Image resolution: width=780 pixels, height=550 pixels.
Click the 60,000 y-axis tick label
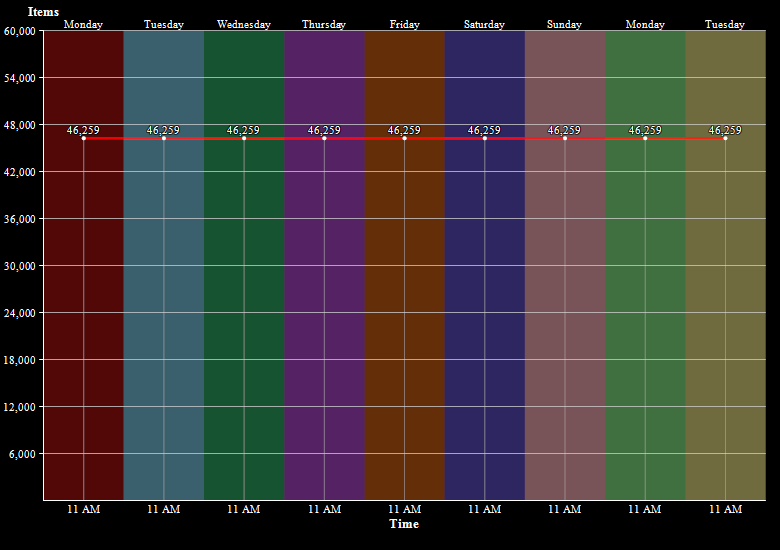[20, 31]
